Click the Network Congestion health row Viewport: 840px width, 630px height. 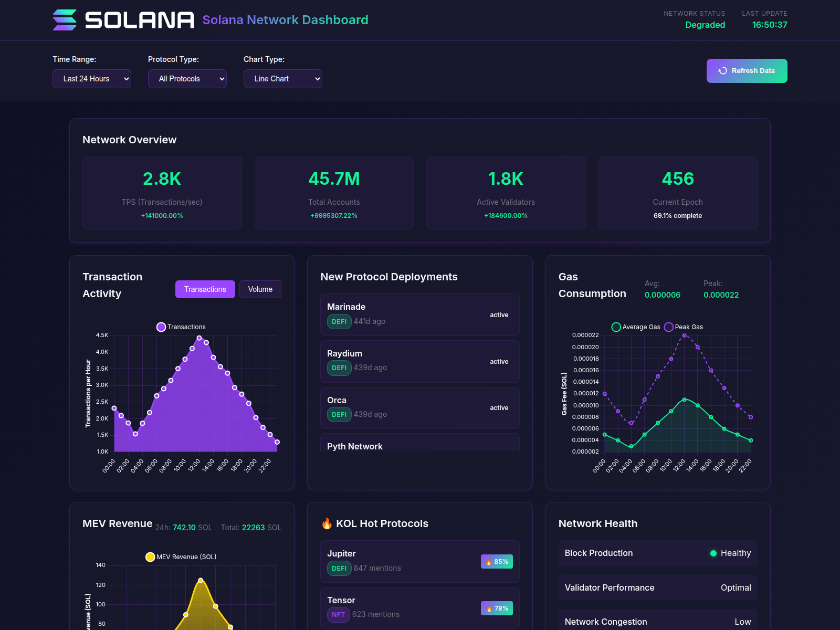point(658,621)
